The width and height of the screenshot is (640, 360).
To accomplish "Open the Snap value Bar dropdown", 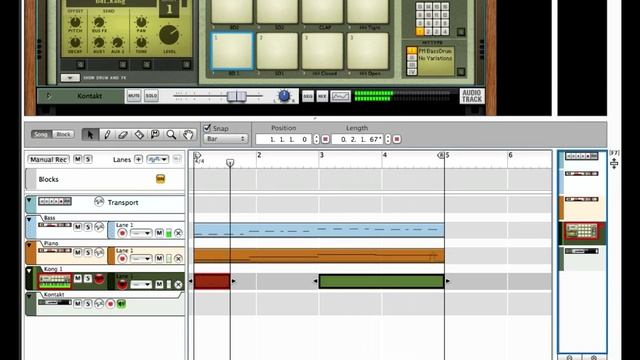I will 225,139.
